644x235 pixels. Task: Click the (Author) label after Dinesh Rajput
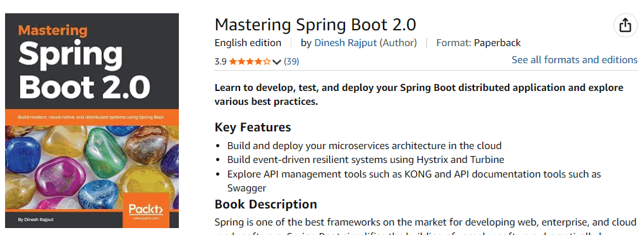pyautogui.click(x=398, y=43)
